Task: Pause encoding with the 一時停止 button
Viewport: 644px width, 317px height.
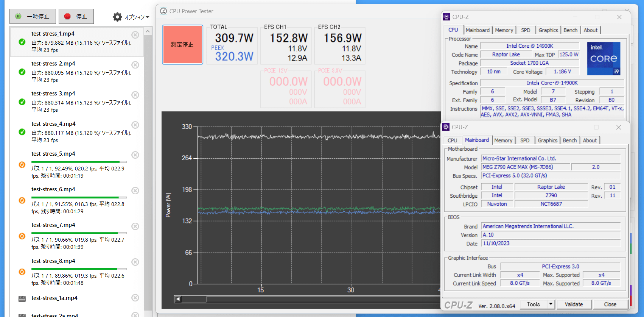Action: tap(33, 16)
